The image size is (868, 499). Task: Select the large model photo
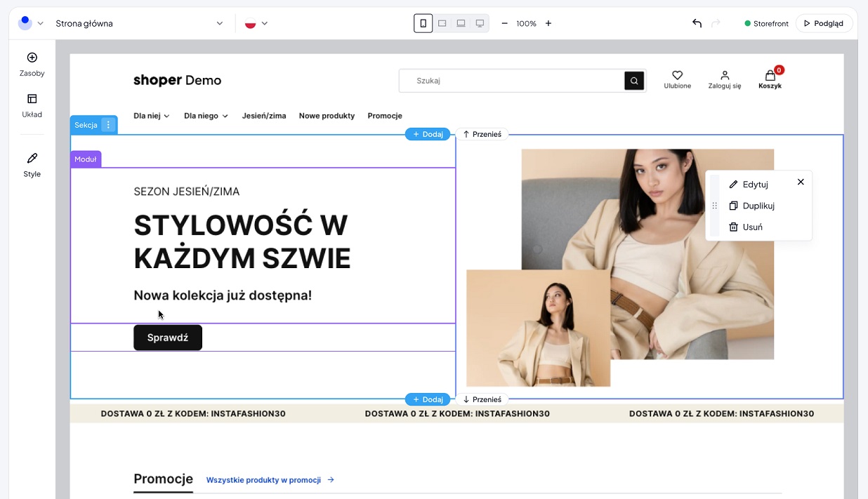pyautogui.click(x=647, y=254)
